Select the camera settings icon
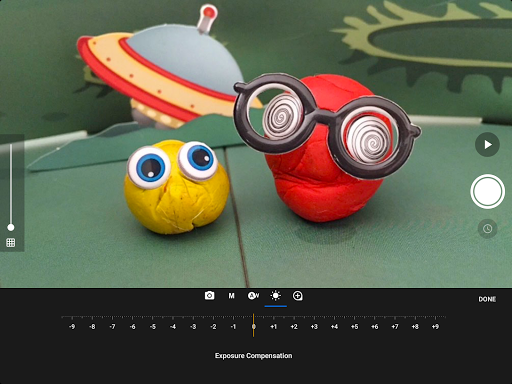The image size is (512, 384). click(x=209, y=296)
